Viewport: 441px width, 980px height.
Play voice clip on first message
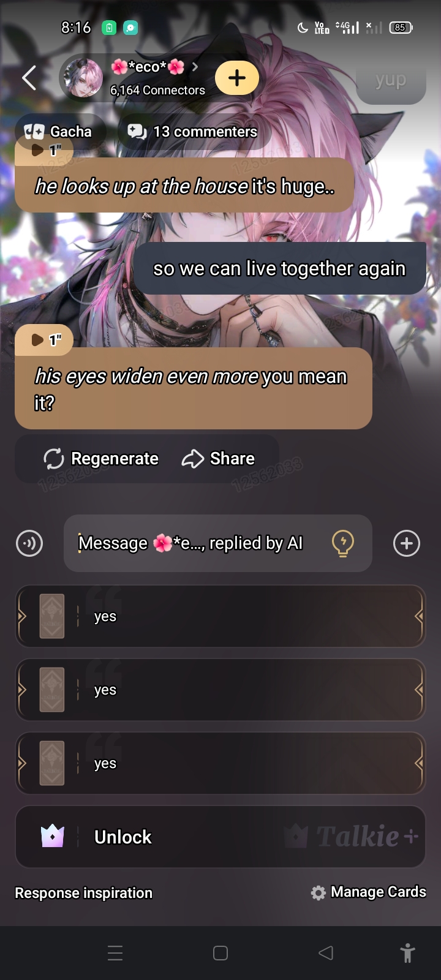pyautogui.click(x=44, y=150)
